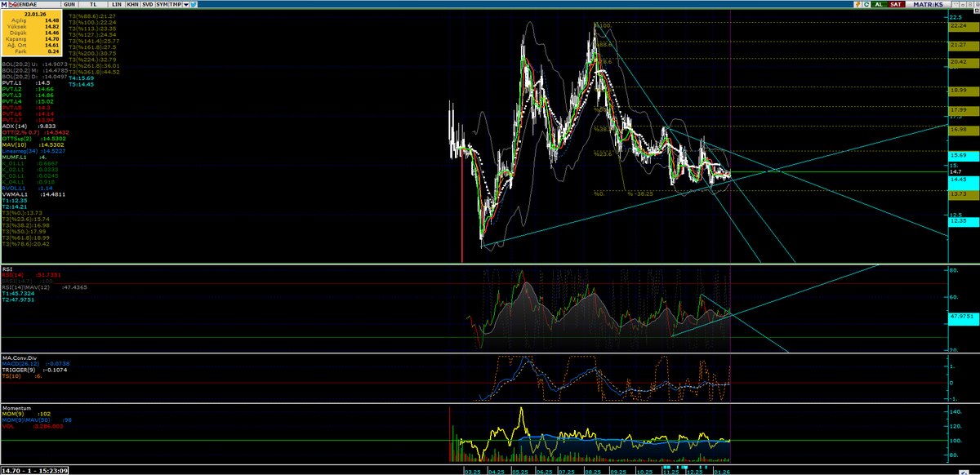Open the small triangle dropdown after TMP

pos(185,4)
